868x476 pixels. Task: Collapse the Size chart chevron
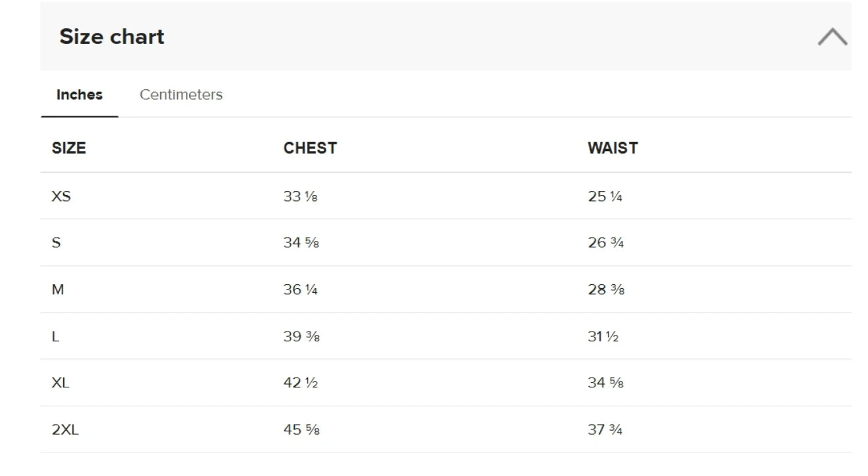832,37
